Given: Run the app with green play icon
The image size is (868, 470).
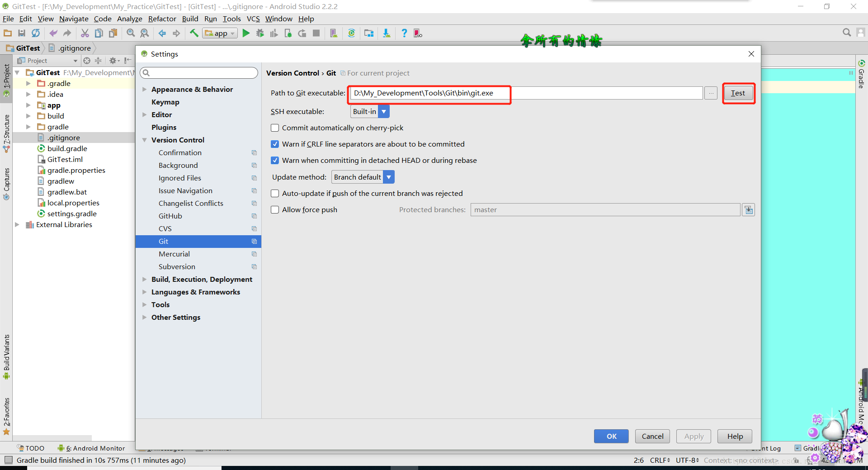Looking at the screenshot, I should (x=246, y=33).
